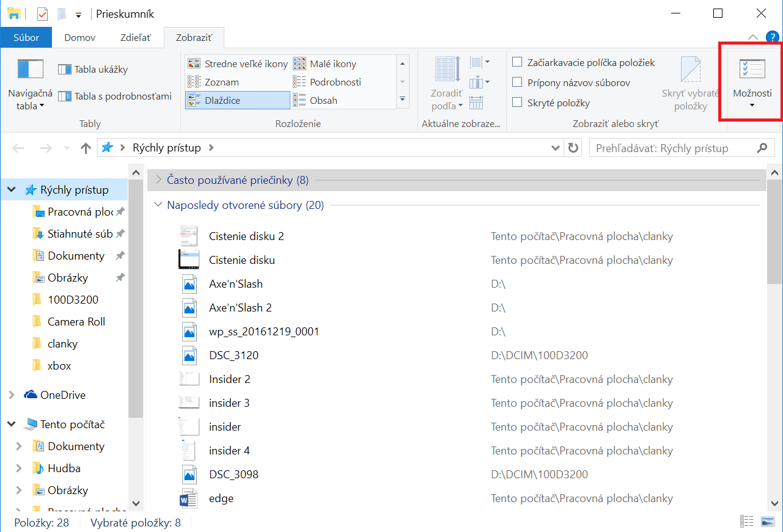Open pinned Obrázky in Quick access
This screenshot has width=783, height=532.
click(x=68, y=278)
